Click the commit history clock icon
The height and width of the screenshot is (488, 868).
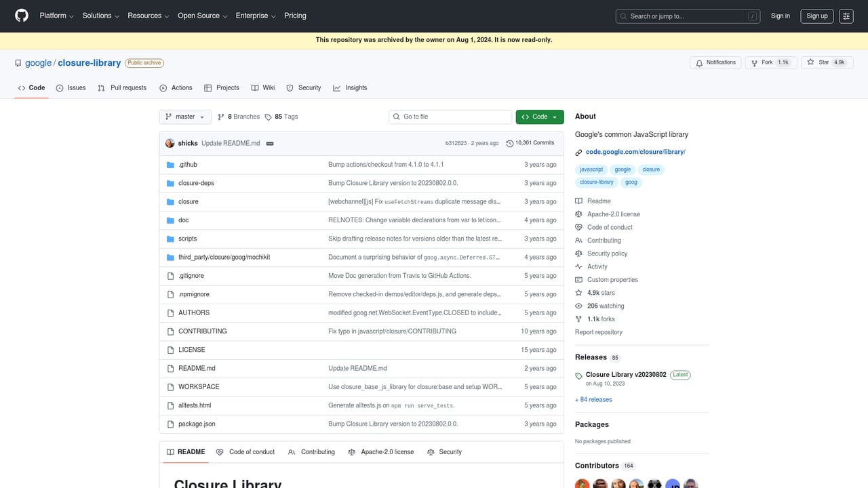pos(510,143)
